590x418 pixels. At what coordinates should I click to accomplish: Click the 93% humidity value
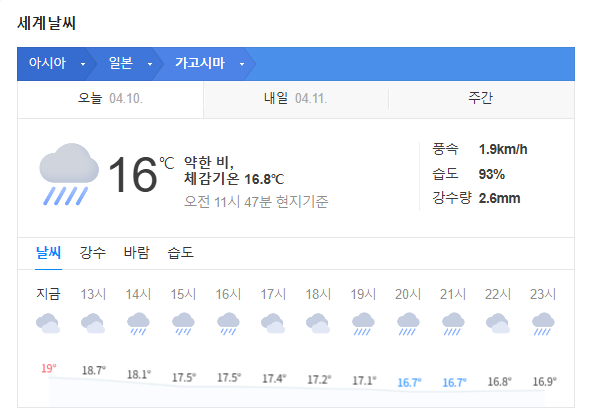[x=491, y=174]
